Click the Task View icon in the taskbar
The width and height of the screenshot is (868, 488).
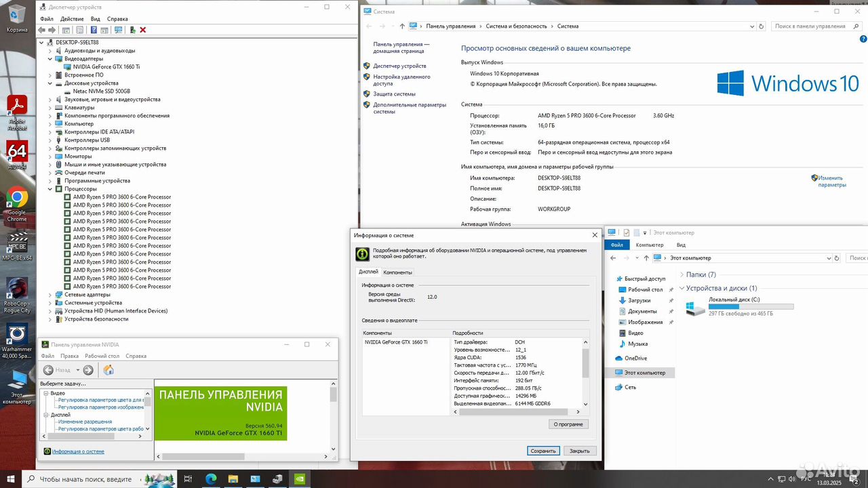189,479
